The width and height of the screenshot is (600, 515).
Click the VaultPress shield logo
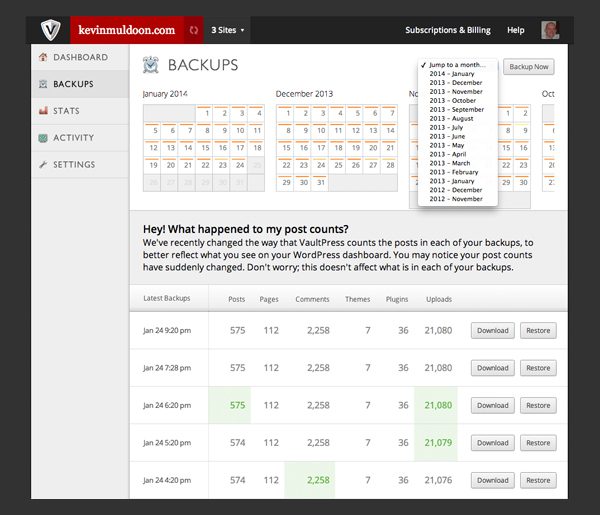click(x=49, y=30)
